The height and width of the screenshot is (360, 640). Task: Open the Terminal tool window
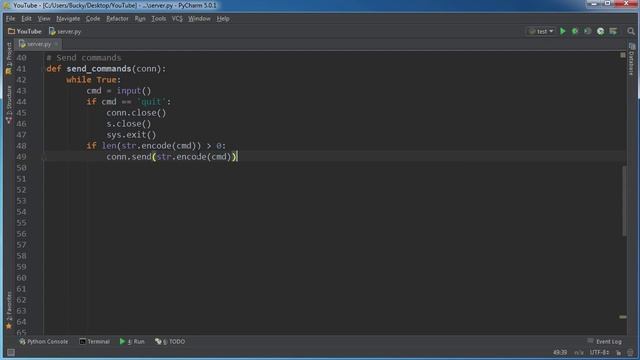tap(94, 341)
